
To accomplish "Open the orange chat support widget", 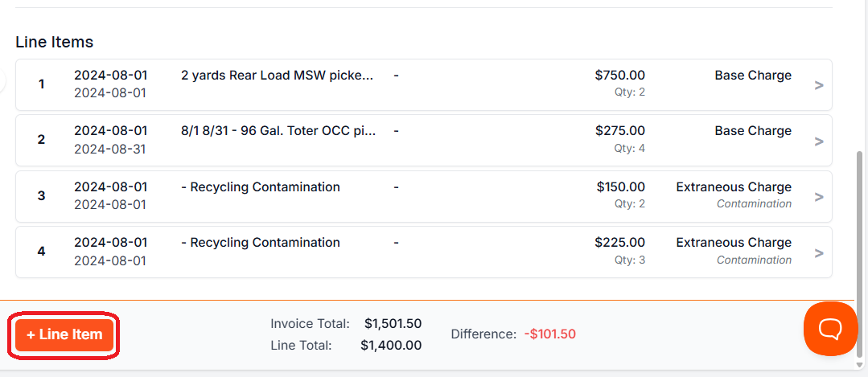I will pyautogui.click(x=830, y=329).
